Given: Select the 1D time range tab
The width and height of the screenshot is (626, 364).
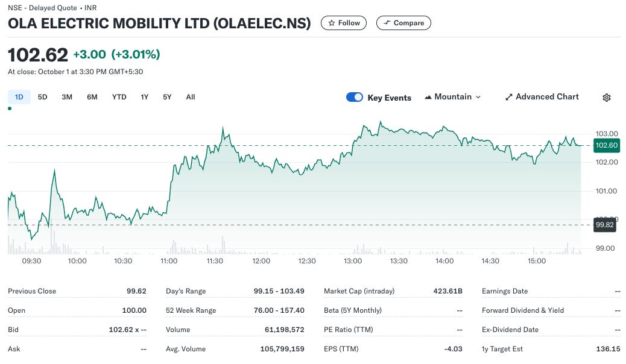Looking at the screenshot, I should pyautogui.click(x=19, y=97).
